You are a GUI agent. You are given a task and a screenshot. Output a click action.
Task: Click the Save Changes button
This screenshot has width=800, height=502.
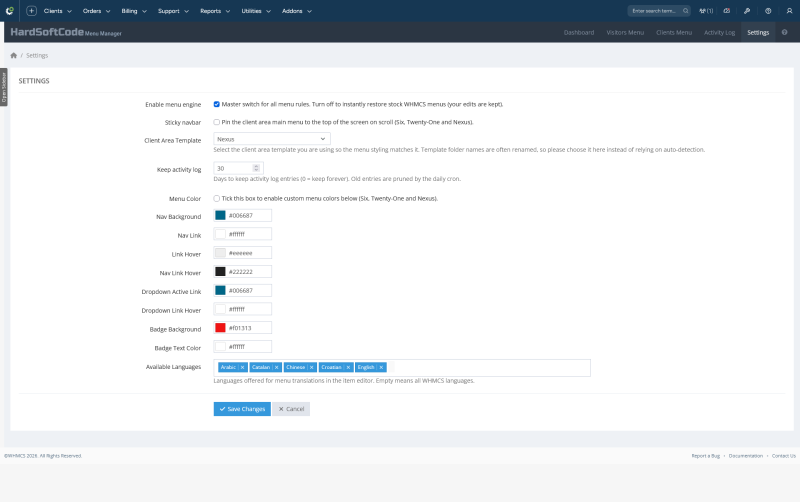(x=242, y=409)
